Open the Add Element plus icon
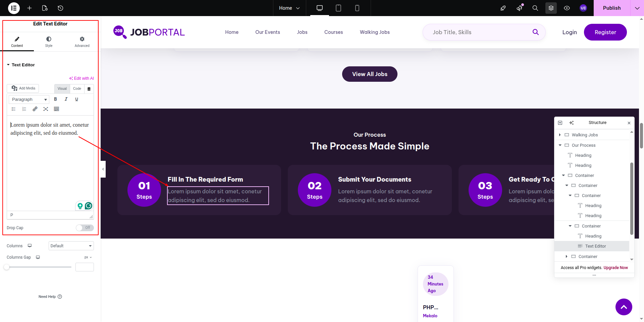 click(30, 8)
